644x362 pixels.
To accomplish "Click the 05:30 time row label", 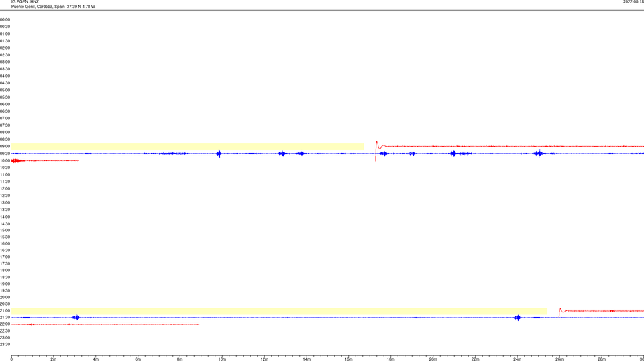I will (5, 97).
